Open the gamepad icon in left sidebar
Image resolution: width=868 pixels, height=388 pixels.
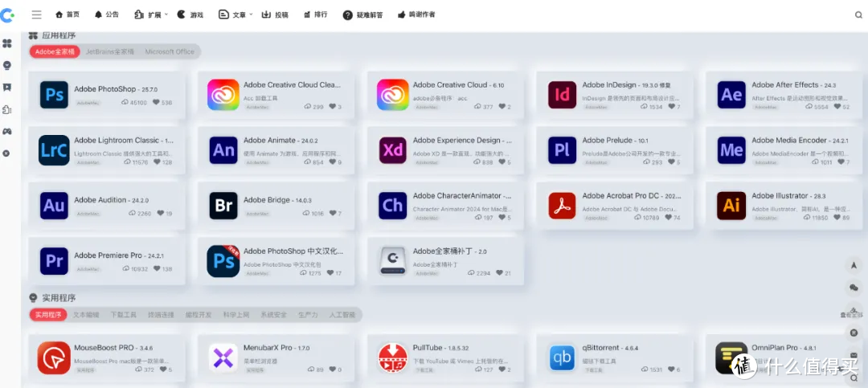point(7,132)
